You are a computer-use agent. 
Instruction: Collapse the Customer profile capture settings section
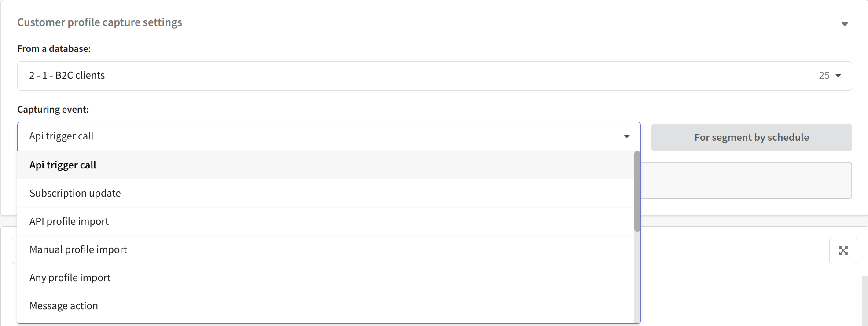pos(844,24)
